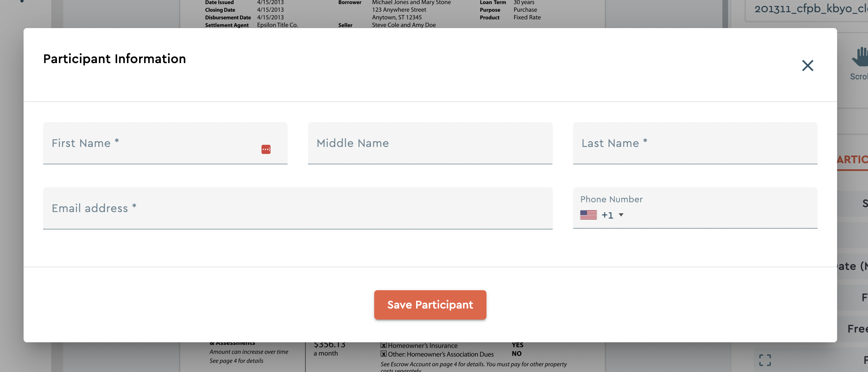Click the Free field entry in the right sidebar
Image resolution: width=868 pixels, height=372 pixels.
click(x=858, y=328)
